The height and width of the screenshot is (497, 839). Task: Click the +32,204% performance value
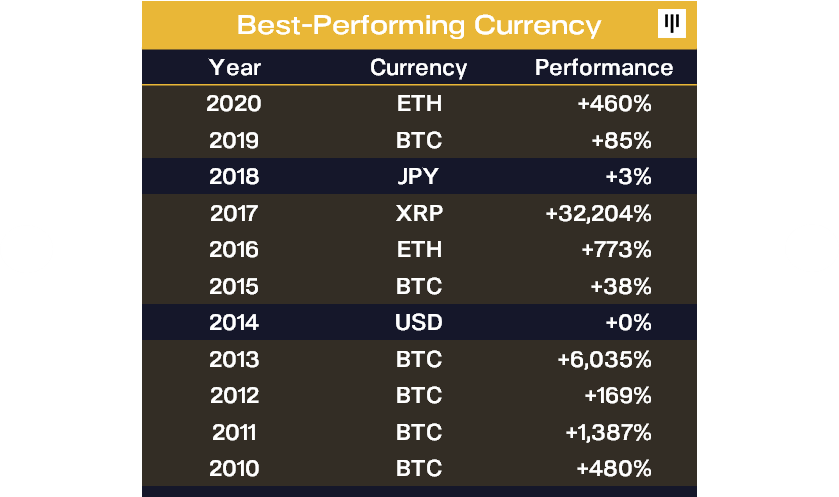(598, 213)
